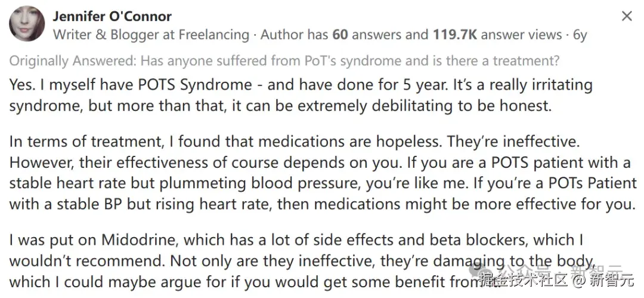This screenshot has width=644, height=298.
Task: Click the words POTS Syndrome in the first line
Action: tap(194, 85)
